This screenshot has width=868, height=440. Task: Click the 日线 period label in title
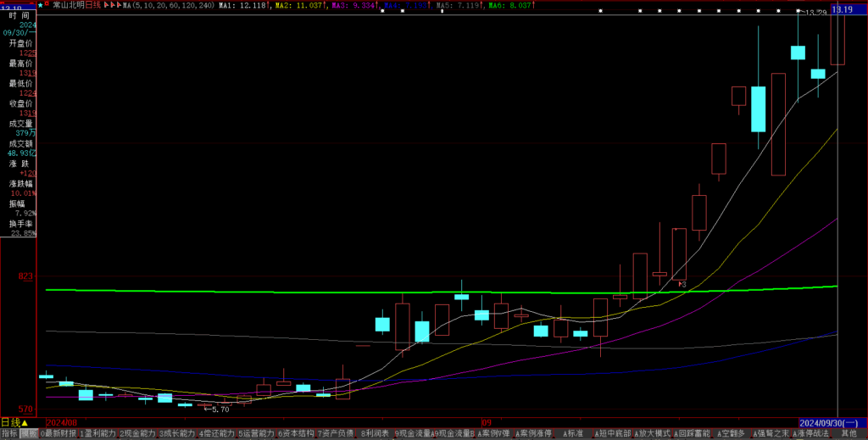tap(92, 5)
